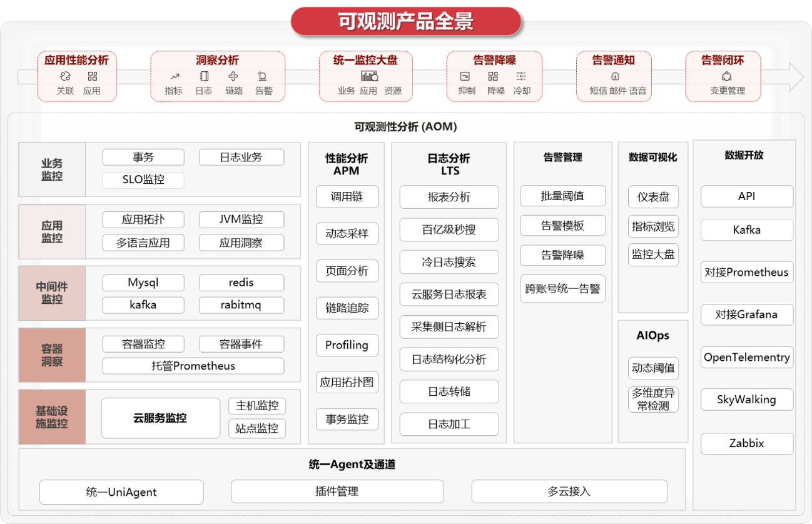Select the 指标 trend icon in 洞察分析
812x524 pixels.
pos(175,76)
